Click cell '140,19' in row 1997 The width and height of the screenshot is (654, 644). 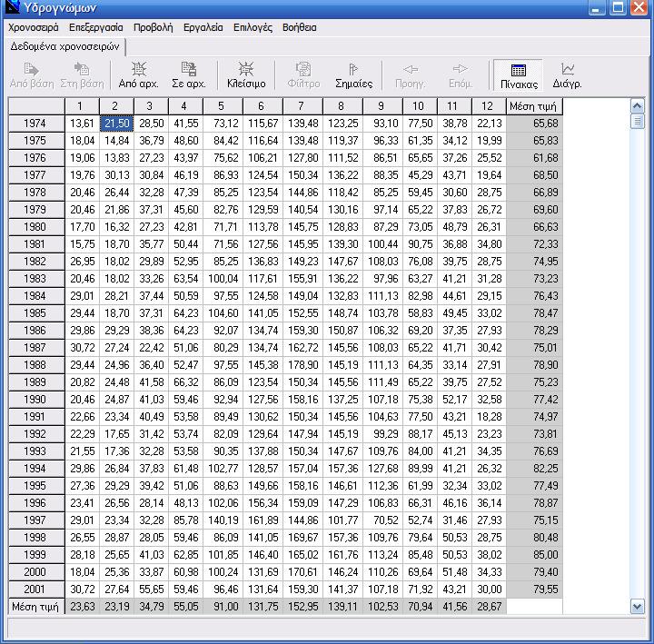[223, 520]
